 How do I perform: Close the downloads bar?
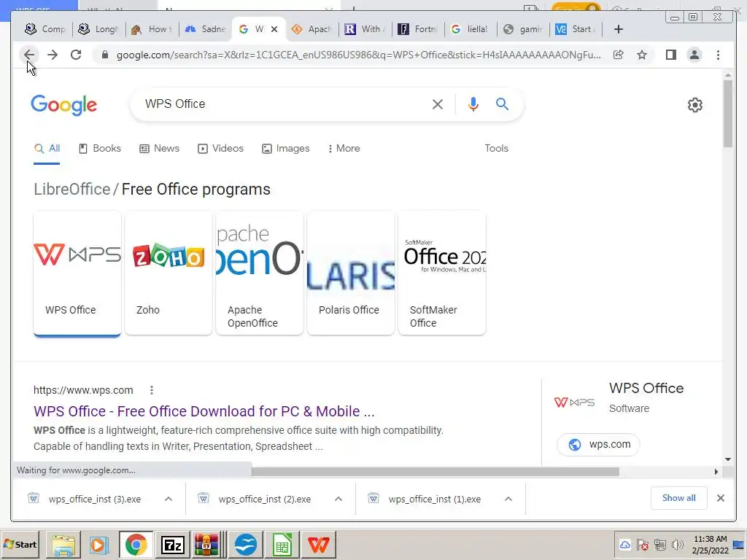pyautogui.click(x=721, y=497)
